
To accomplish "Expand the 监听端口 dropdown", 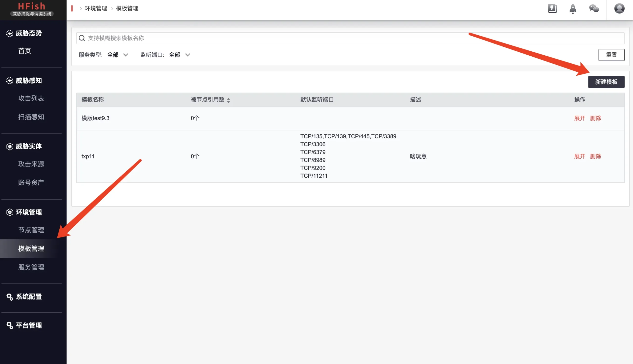I will [x=180, y=55].
